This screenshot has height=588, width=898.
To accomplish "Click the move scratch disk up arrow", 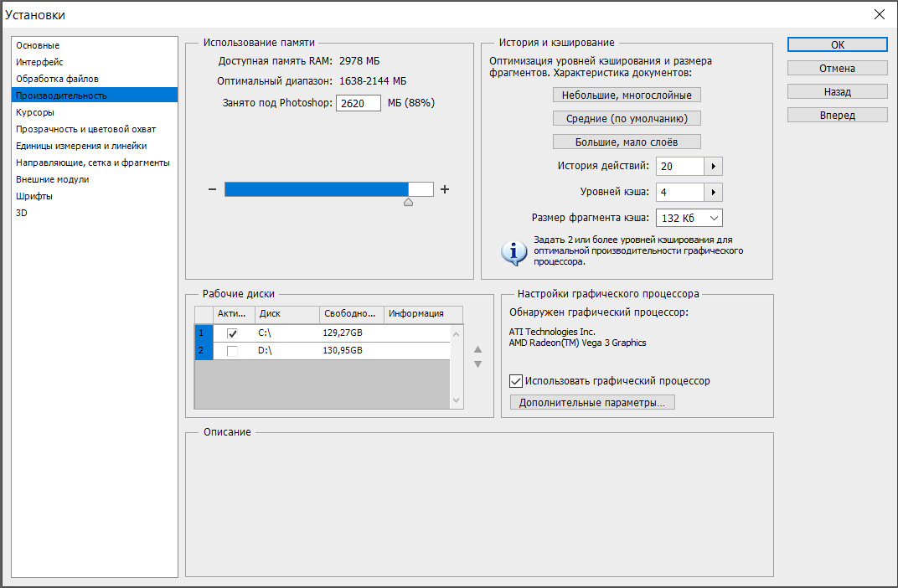I will pos(478,349).
